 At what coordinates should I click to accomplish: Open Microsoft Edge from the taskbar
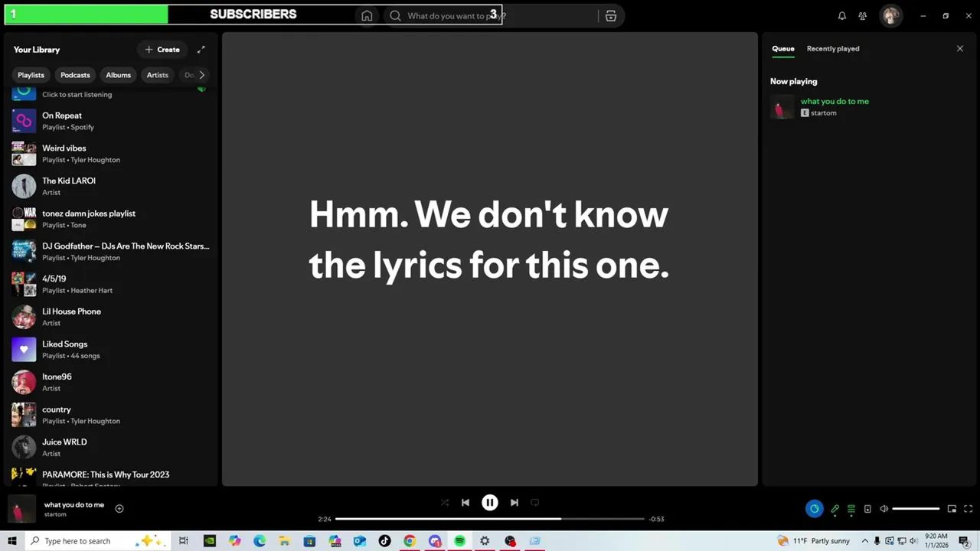260,541
